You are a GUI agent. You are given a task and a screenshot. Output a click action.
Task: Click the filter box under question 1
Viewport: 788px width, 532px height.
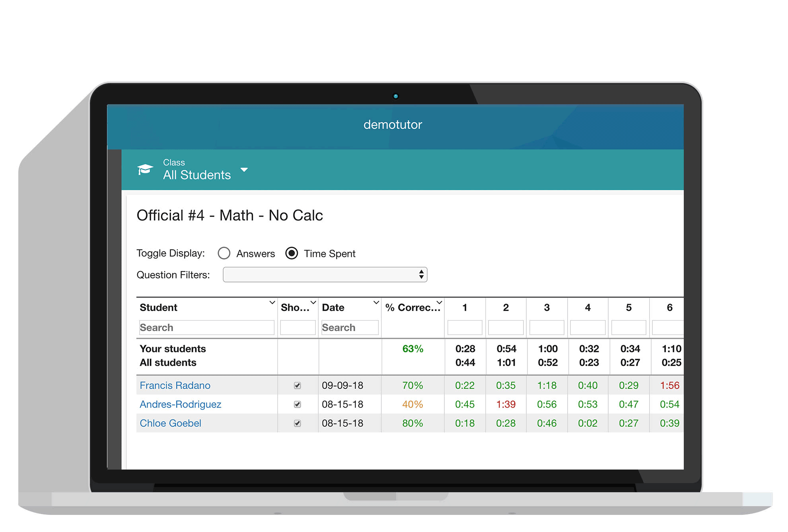(x=465, y=328)
